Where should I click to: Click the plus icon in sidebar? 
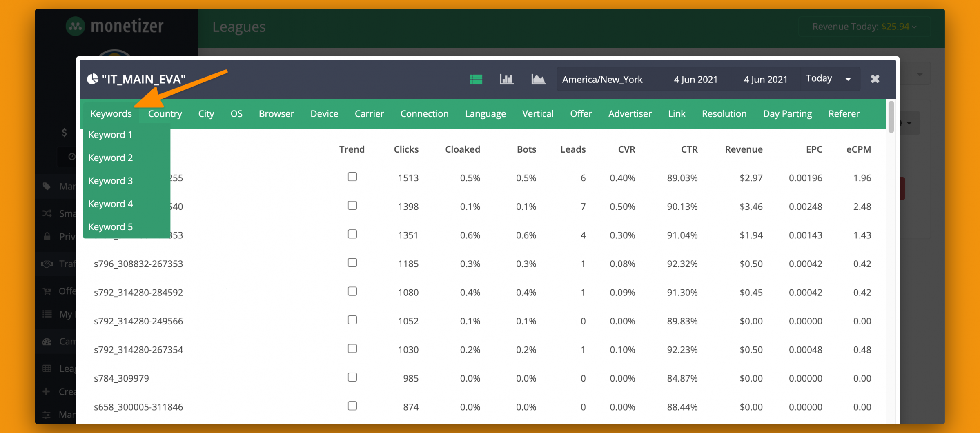tap(47, 391)
